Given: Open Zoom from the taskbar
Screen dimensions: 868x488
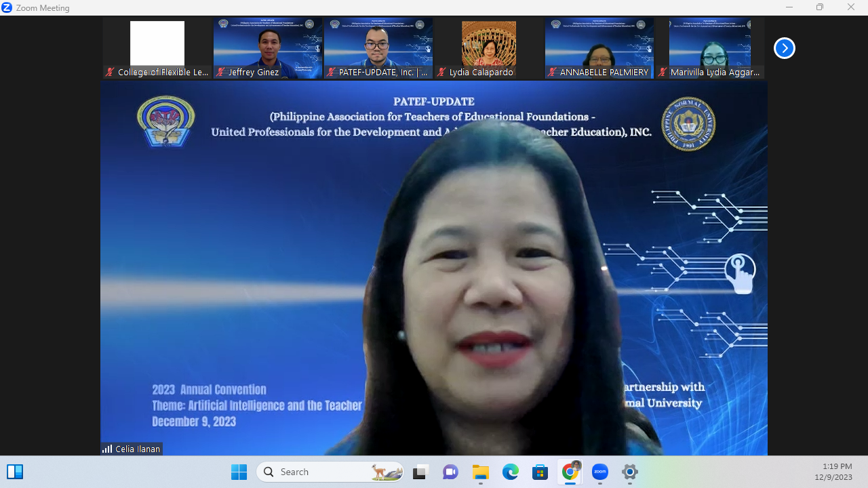Looking at the screenshot, I should [599, 472].
